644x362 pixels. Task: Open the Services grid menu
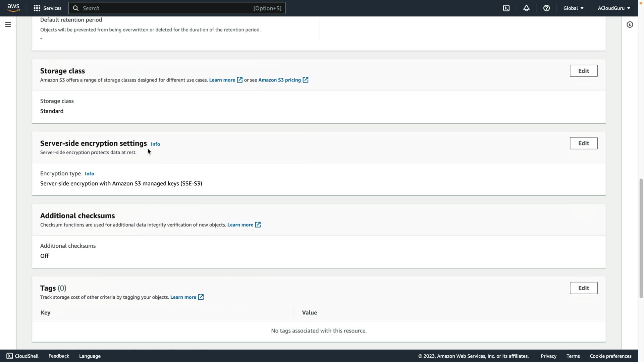click(47, 8)
